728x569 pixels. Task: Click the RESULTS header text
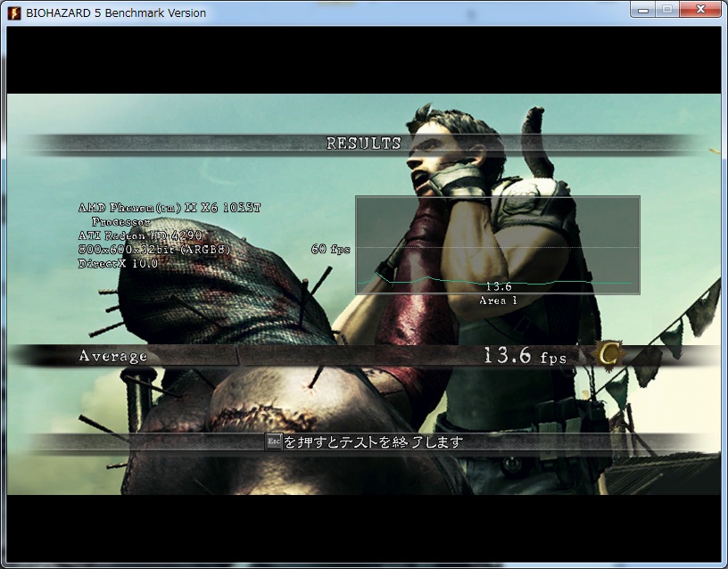[x=363, y=143]
